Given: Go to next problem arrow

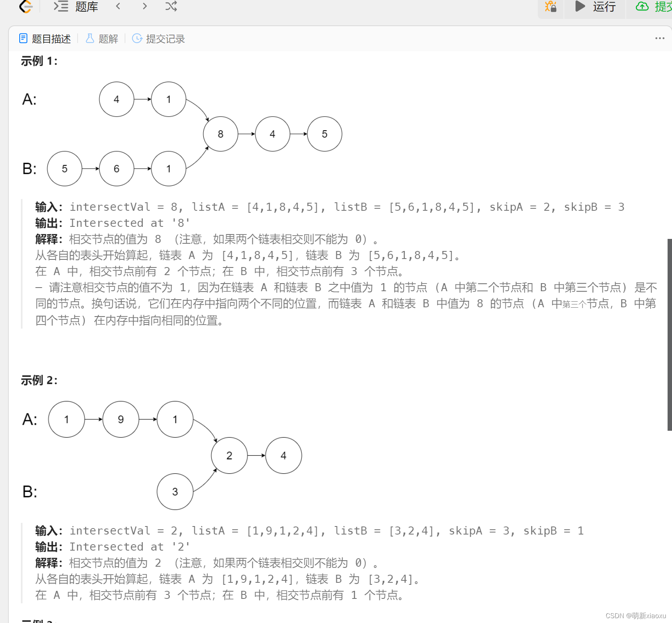Looking at the screenshot, I should click(x=145, y=6).
